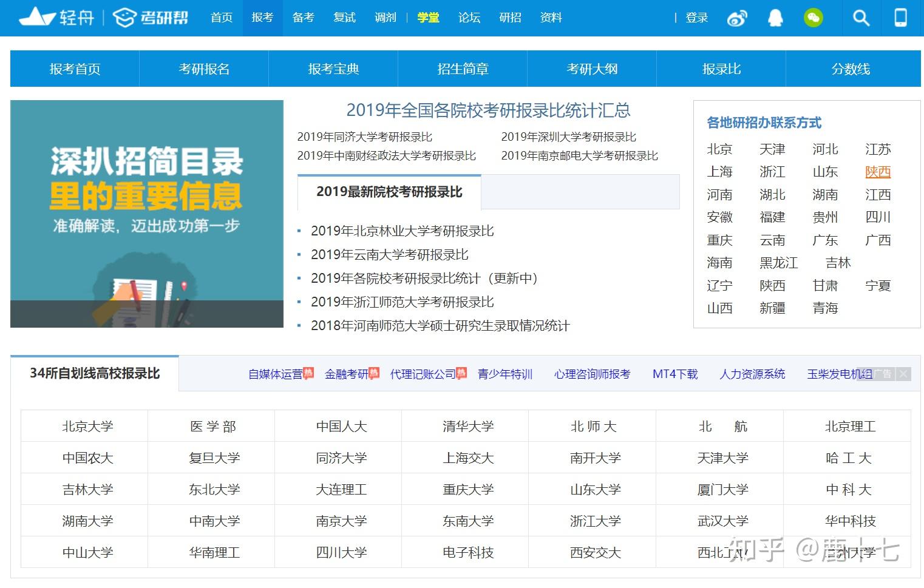The height and width of the screenshot is (588, 924).
Task: Click the 深扒招简目录 banner image
Action: tap(147, 214)
